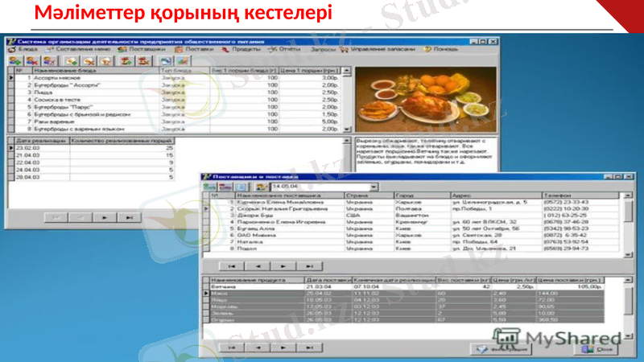
Task: Open the Поставки menu
Action: [195, 49]
